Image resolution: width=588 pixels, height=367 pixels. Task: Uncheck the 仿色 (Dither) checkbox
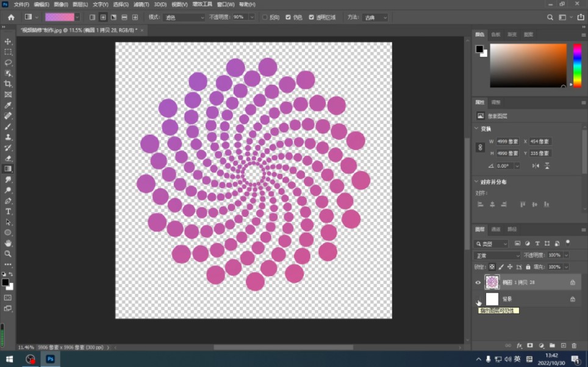[289, 18]
